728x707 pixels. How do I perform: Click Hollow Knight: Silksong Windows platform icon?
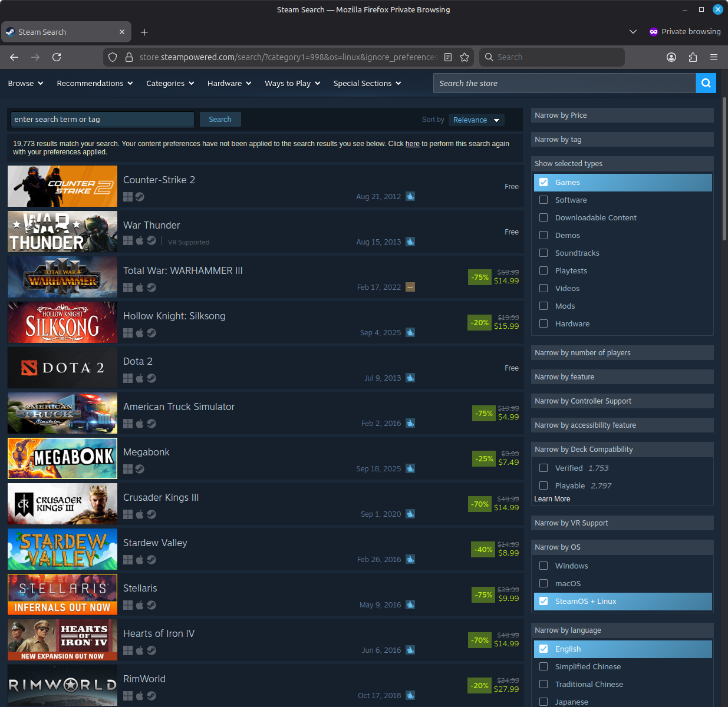click(128, 333)
